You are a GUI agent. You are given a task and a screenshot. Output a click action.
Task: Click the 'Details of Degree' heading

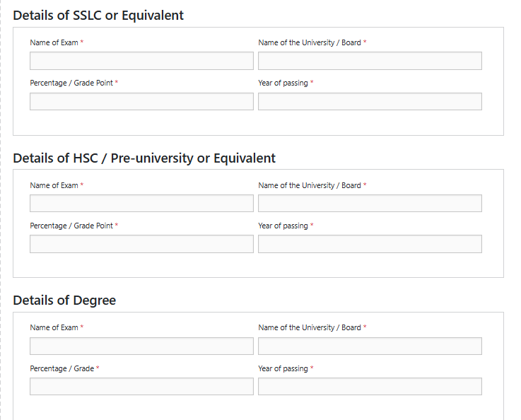[x=64, y=301]
